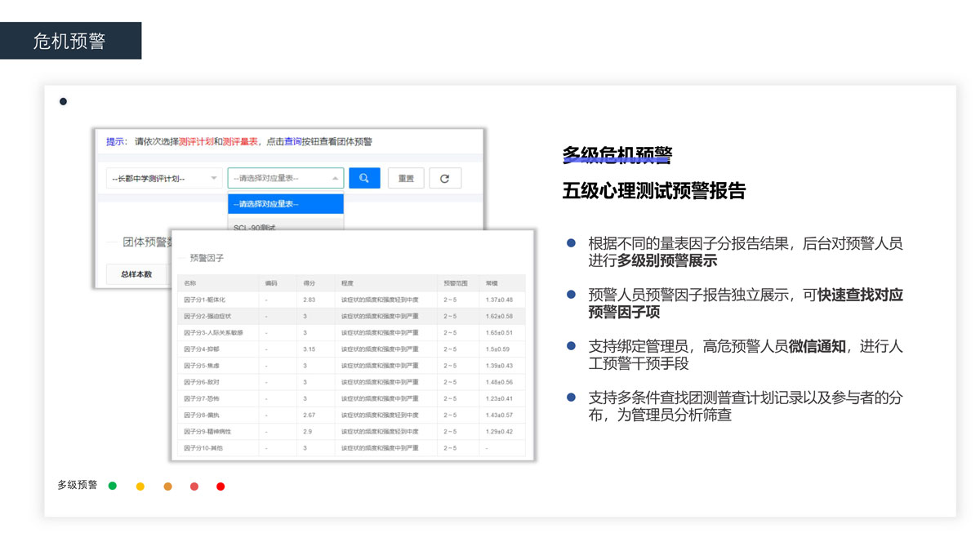Select the row 因子分10-其他
The width and height of the screenshot is (980, 551).
point(351,447)
